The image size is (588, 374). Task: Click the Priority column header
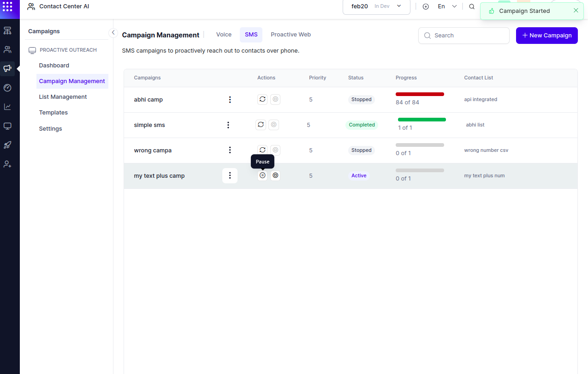[317, 78]
